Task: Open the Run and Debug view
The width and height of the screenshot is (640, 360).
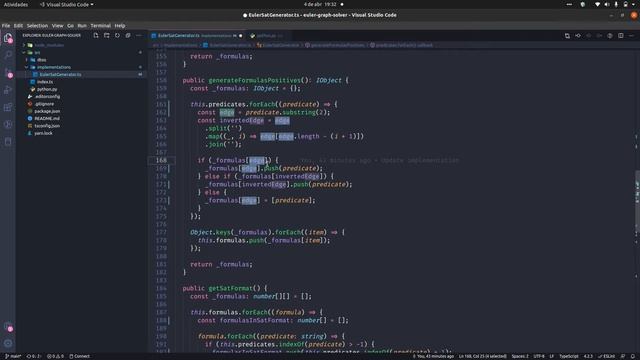Action: click(x=8, y=90)
